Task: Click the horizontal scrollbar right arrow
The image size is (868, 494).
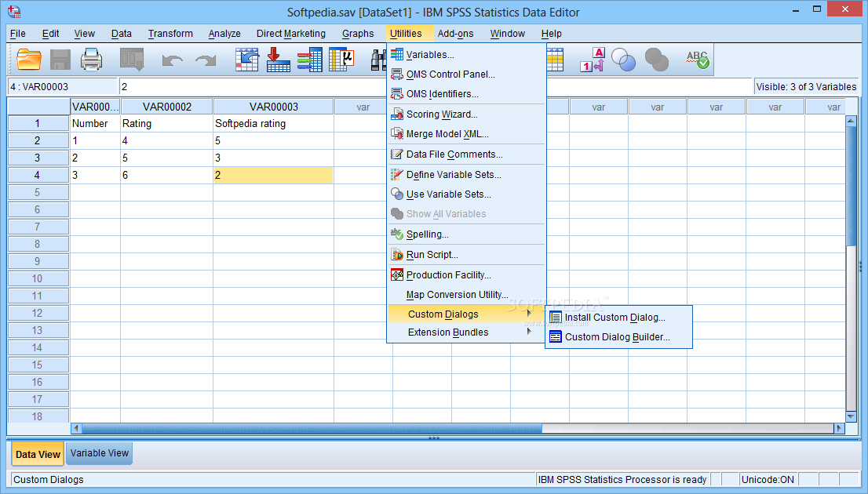Action: [839, 428]
